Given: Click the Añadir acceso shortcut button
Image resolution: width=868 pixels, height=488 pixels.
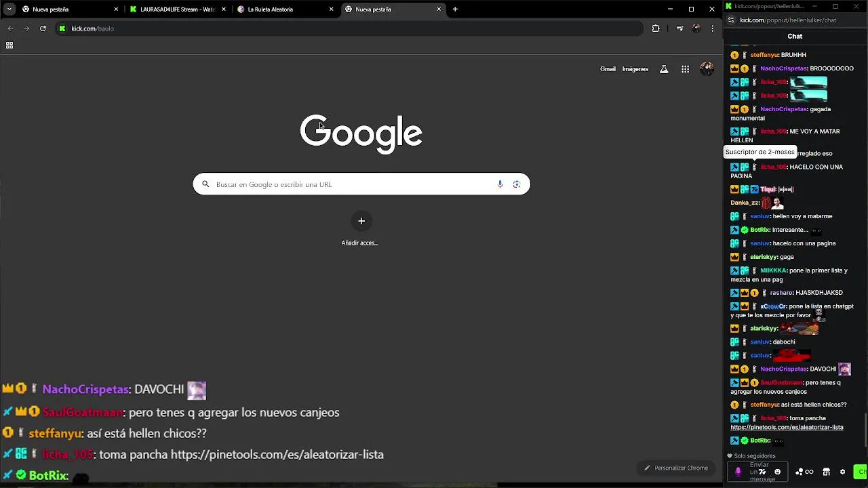Looking at the screenshot, I should pos(361,228).
